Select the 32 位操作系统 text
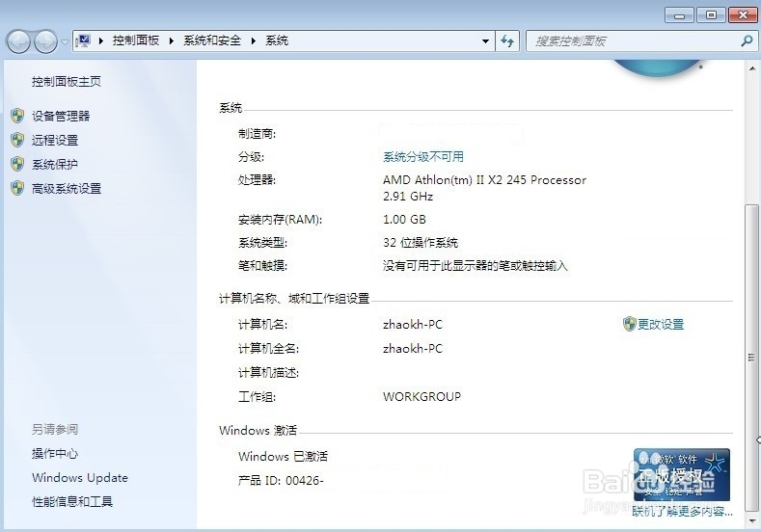The image size is (761, 532). click(x=421, y=243)
